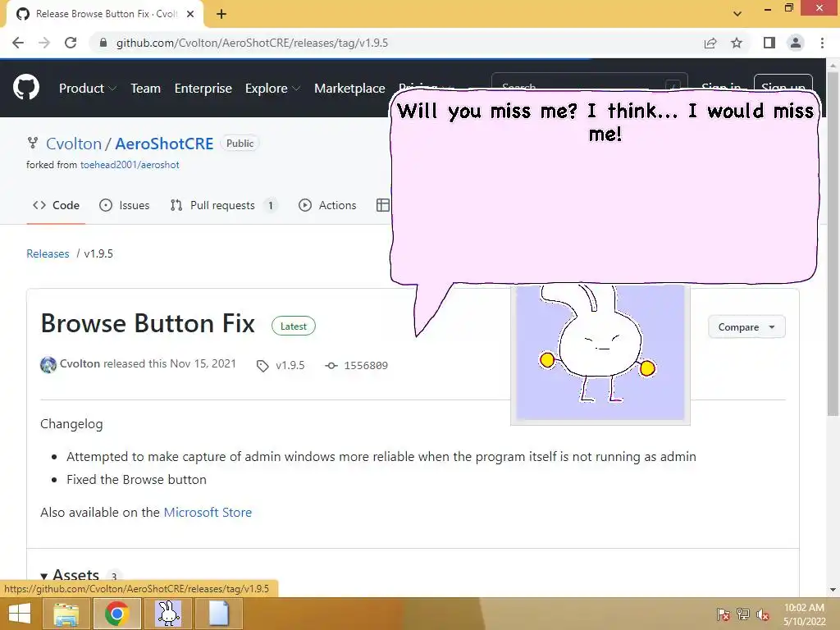Open the Marketplace menu item
Screen dimensions: 840x630
pyautogui.click(x=349, y=89)
